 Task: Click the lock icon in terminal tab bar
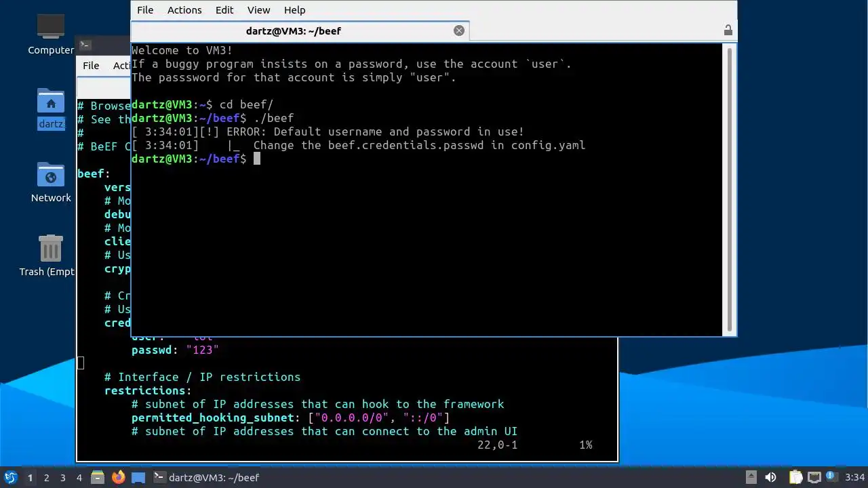(728, 30)
